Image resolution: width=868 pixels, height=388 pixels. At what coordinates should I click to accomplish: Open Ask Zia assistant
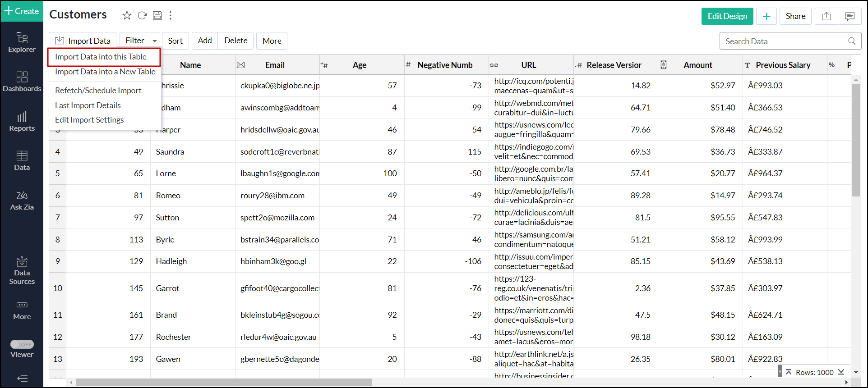(22, 201)
